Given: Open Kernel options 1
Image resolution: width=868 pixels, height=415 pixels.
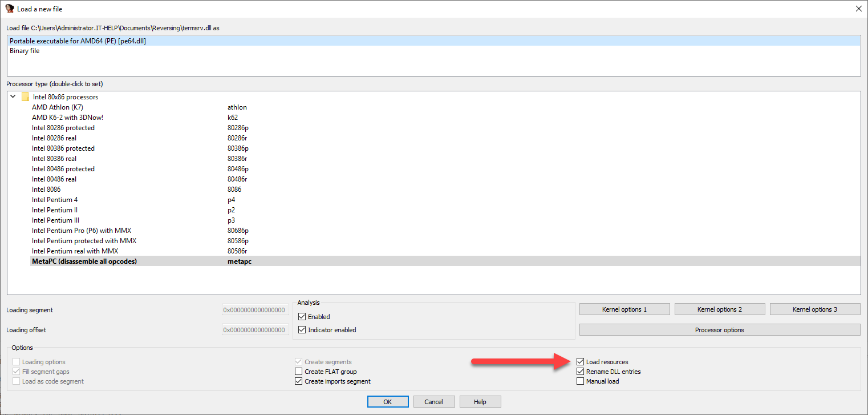Looking at the screenshot, I should click(x=624, y=309).
